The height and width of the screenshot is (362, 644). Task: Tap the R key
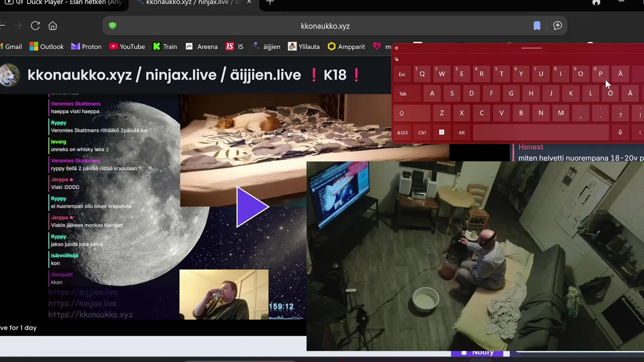(481, 74)
